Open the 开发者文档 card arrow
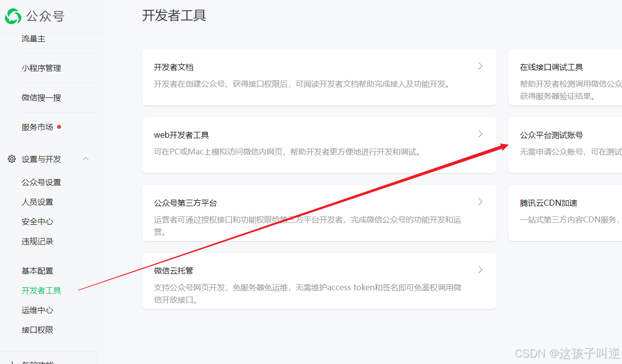 click(x=480, y=66)
